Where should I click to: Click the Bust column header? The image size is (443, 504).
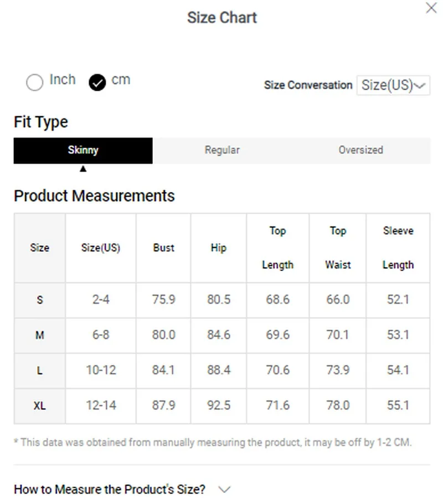point(163,248)
